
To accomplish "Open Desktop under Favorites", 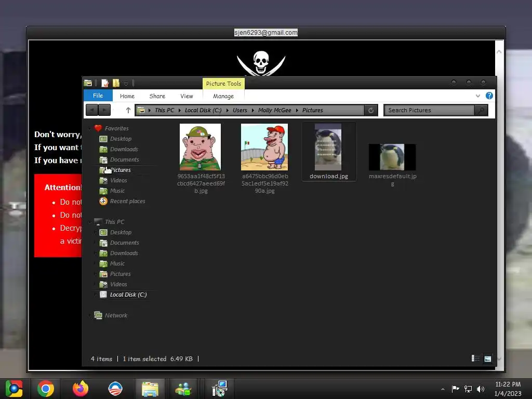I will click(x=121, y=139).
